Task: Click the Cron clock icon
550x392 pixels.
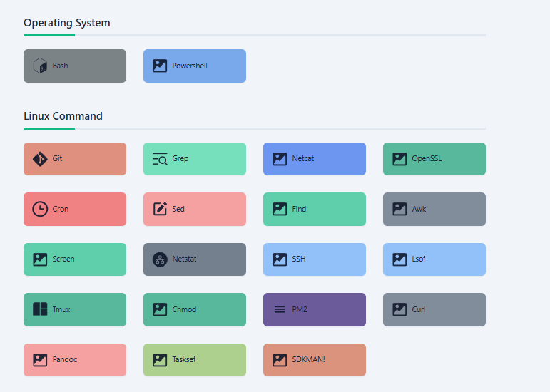Action: pyautogui.click(x=40, y=209)
